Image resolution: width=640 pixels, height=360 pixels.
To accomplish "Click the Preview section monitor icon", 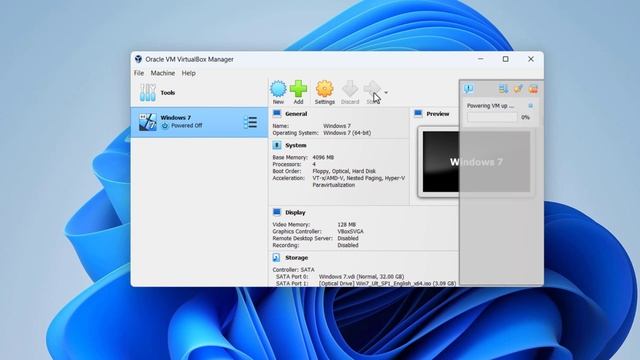I will tap(418, 113).
